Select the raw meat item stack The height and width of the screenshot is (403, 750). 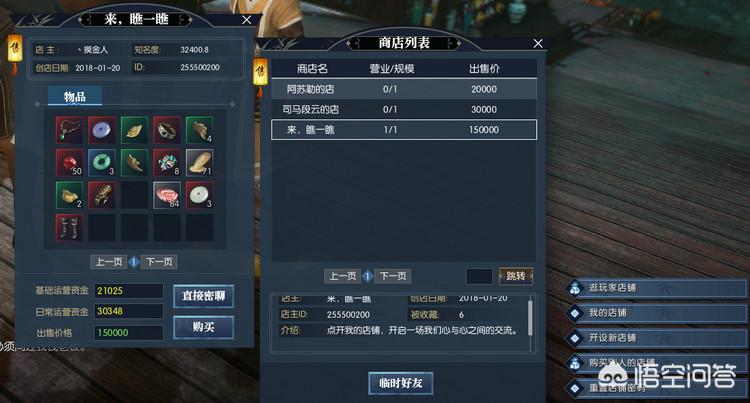point(167,195)
